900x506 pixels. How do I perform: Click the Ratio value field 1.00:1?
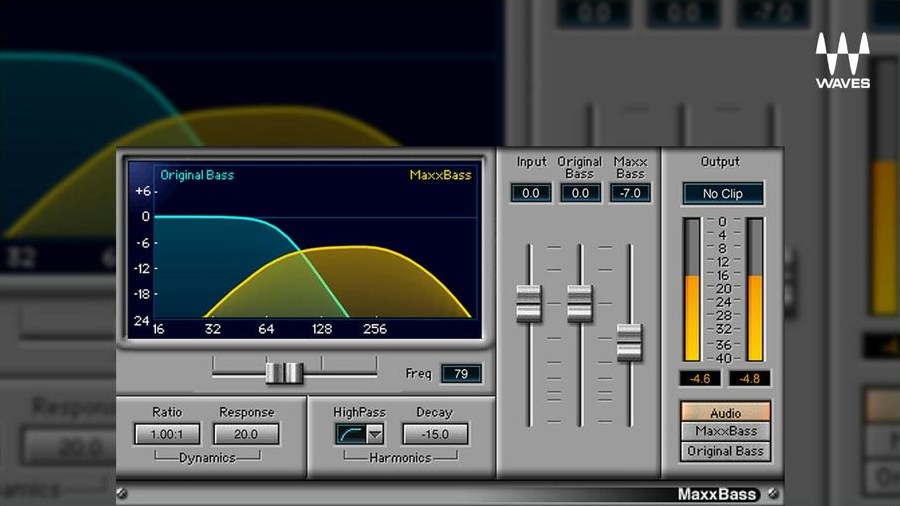167,434
